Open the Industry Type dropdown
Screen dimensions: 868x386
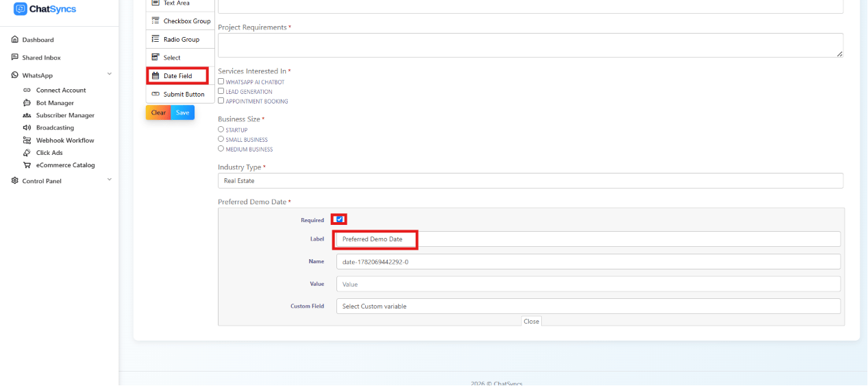click(530, 181)
